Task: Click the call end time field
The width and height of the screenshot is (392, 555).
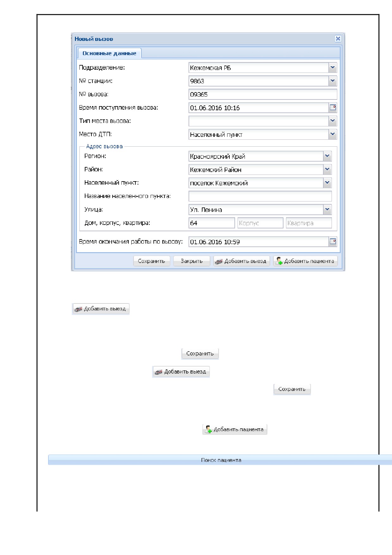Action: pos(259,242)
